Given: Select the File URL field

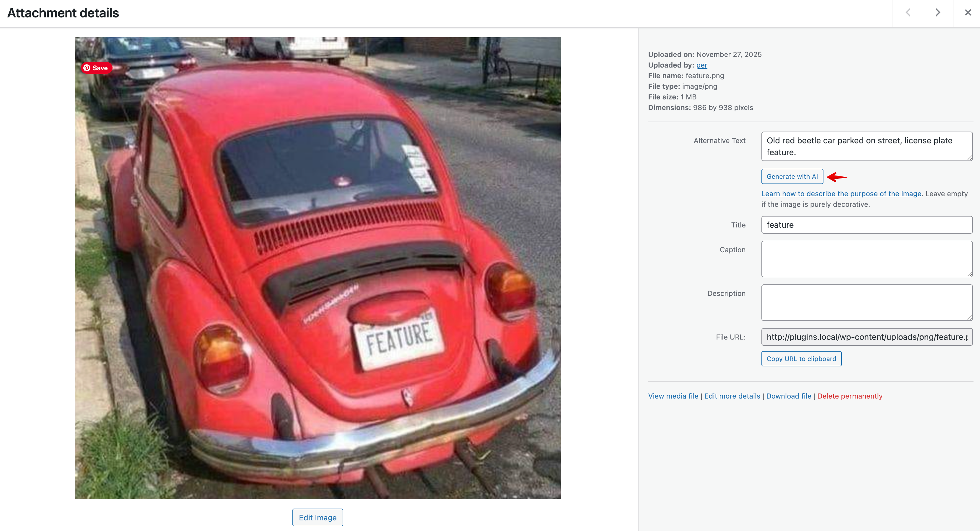Looking at the screenshot, I should [867, 337].
